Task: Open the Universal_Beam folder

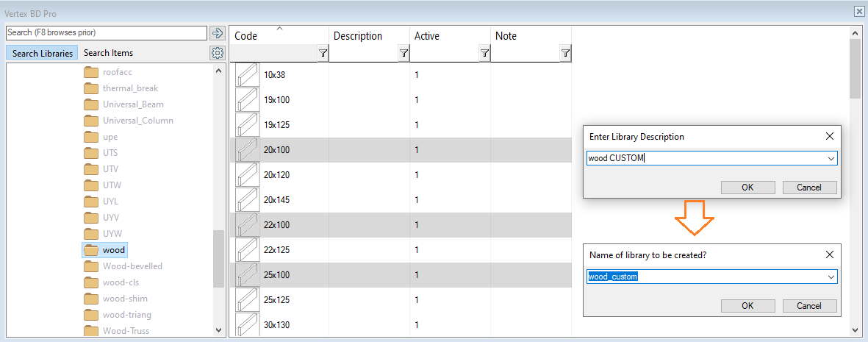Action: pyautogui.click(x=133, y=104)
